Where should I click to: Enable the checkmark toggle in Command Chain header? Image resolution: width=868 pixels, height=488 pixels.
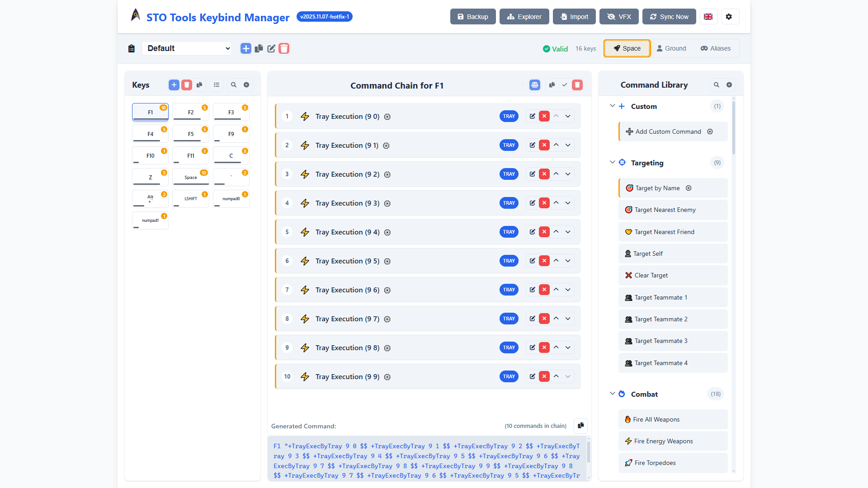564,84
